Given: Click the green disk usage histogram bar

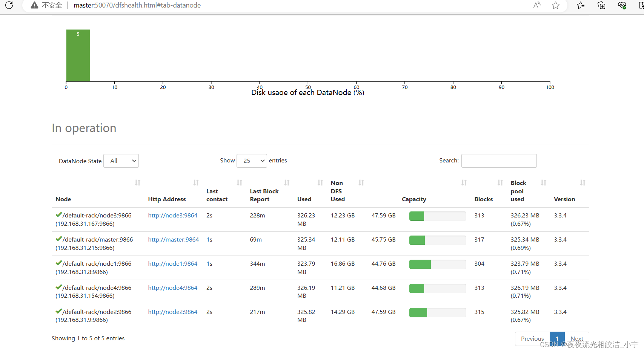Looking at the screenshot, I should tap(78, 55).
